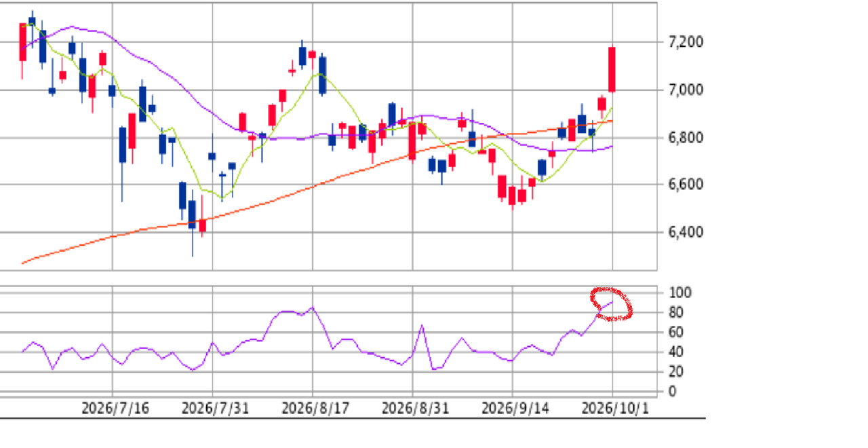Click the 7,000 price axis label
Image resolution: width=868 pixels, height=448 pixels.
click(686, 90)
